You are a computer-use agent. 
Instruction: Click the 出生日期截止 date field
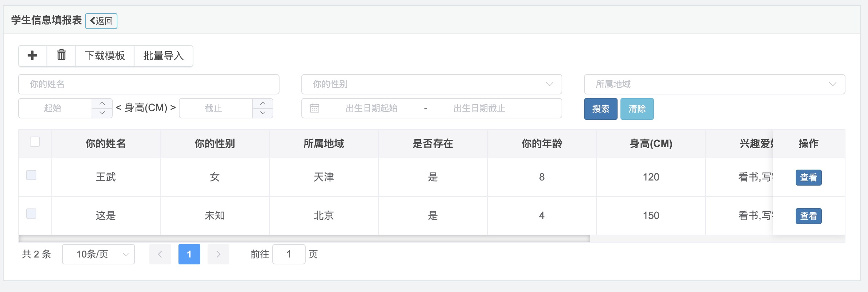(479, 108)
